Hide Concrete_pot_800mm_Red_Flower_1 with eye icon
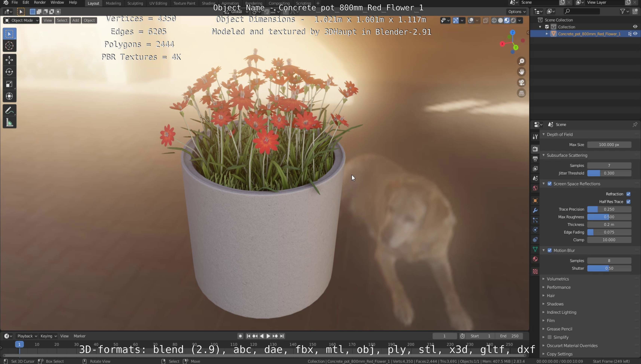 [x=635, y=34]
